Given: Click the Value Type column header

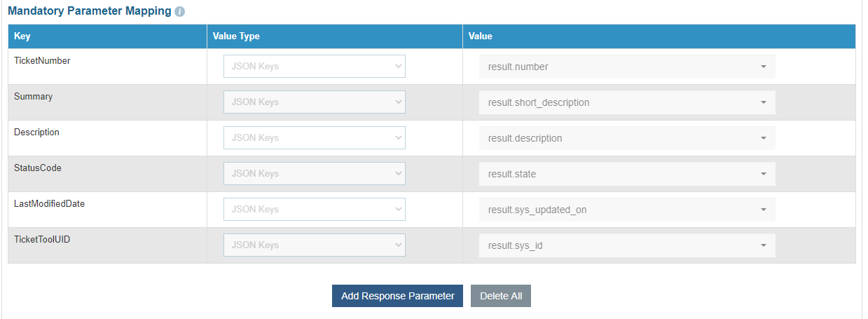Looking at the screenshot, I should tap(236, 36).
